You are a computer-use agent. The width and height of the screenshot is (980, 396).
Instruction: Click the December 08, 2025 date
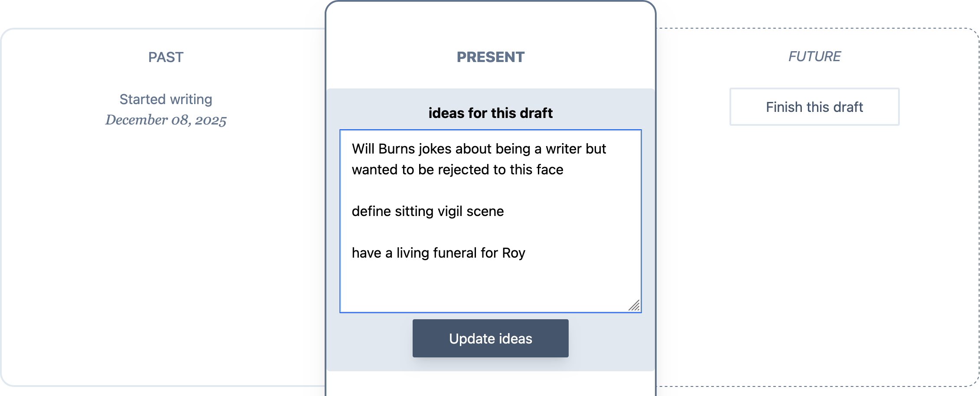[166, 119]
